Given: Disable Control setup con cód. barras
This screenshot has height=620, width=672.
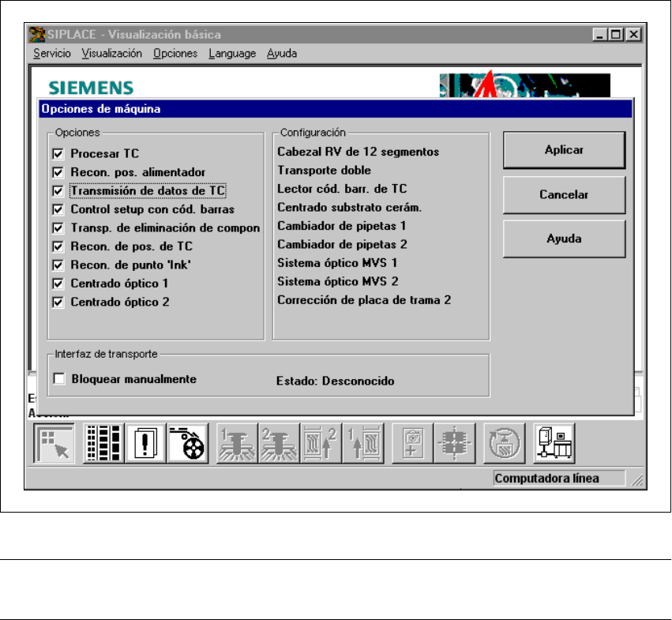Looking at the screenshot, I should click(58, 209).
